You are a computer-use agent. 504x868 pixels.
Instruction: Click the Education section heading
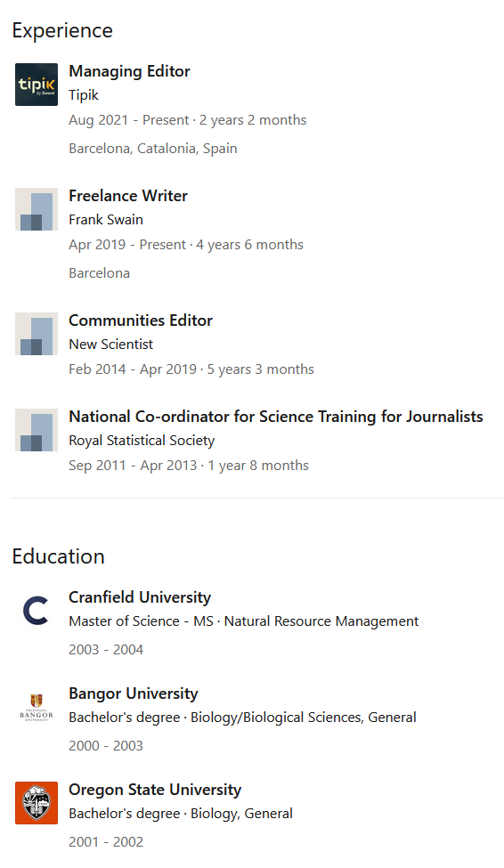click(58, 556)
